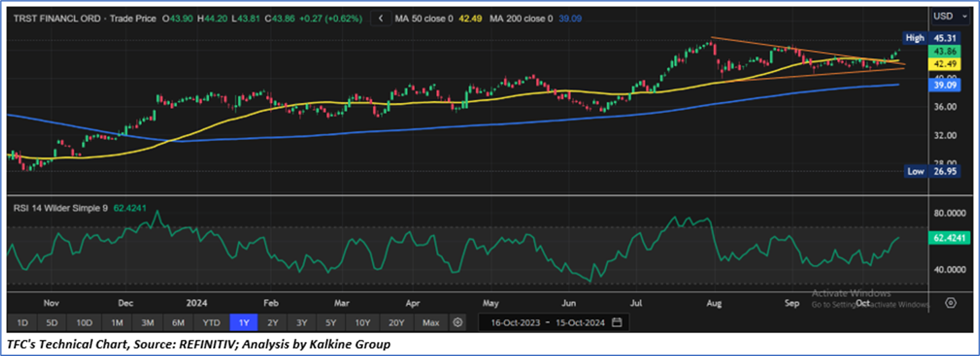The image size is (980, 356).
Task: Select the 1M range
Action: [x=117, y=322]
